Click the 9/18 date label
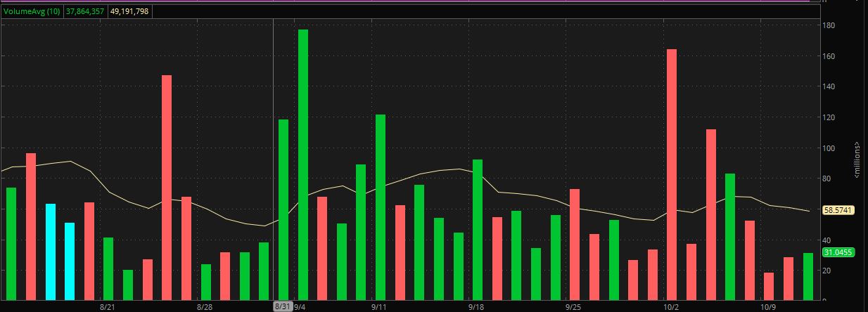Screen dimensions: 868x312 pos(476,307)
